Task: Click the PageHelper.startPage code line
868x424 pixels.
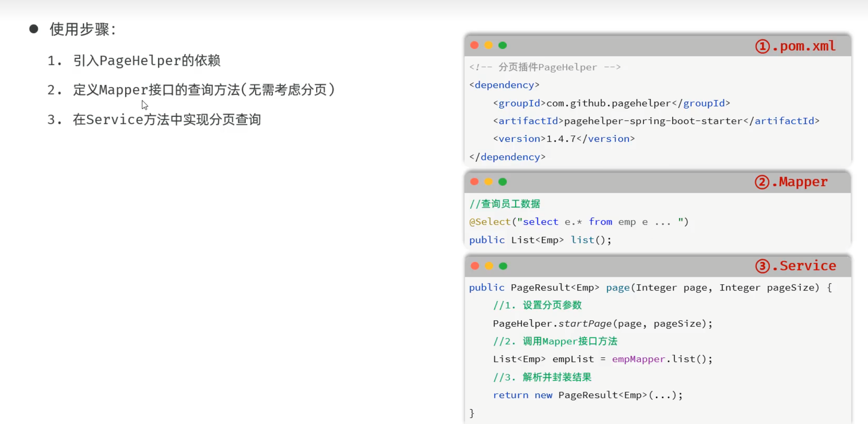Action: [603, 324]
